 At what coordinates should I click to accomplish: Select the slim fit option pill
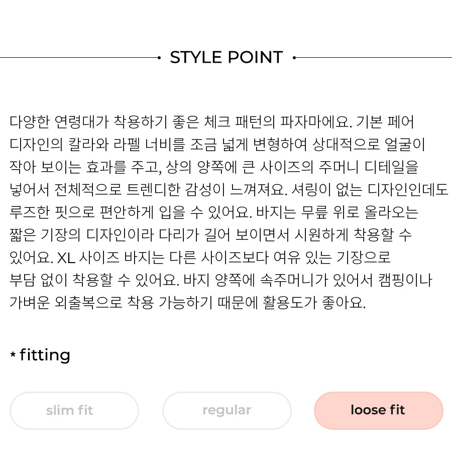click(x=74, y=410)
